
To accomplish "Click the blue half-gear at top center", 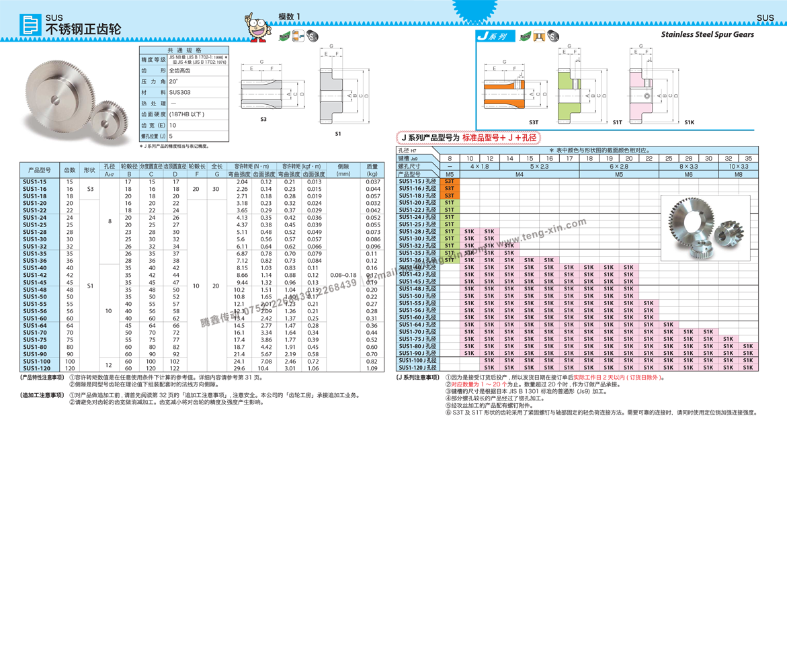I will (474, 8).
